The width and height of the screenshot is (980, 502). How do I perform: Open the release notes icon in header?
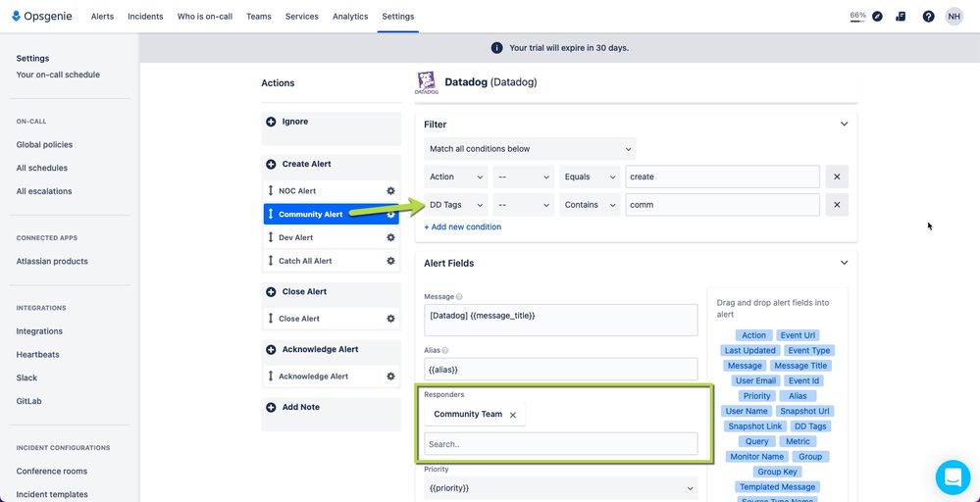click(901, 17)
